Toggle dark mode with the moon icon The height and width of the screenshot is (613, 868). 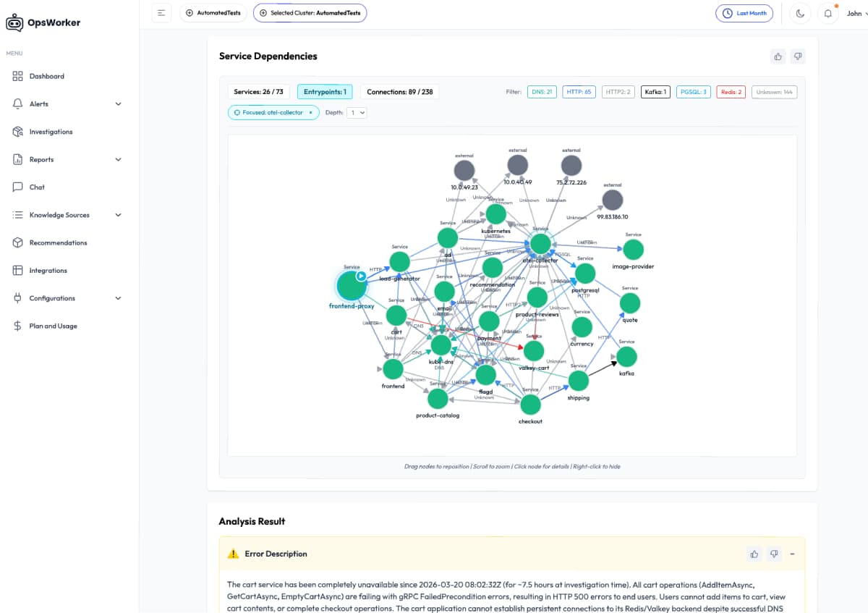[800, 12]
